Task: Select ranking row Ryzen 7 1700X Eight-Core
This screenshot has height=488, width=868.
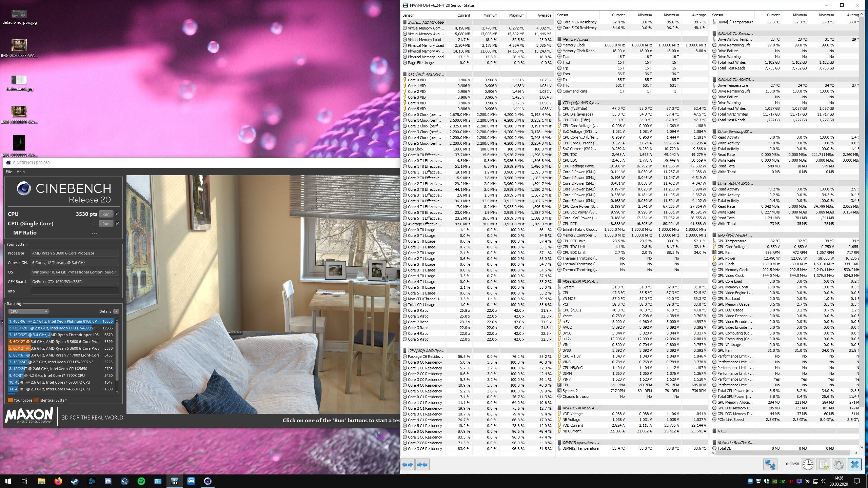Action: tap(61, 355)
